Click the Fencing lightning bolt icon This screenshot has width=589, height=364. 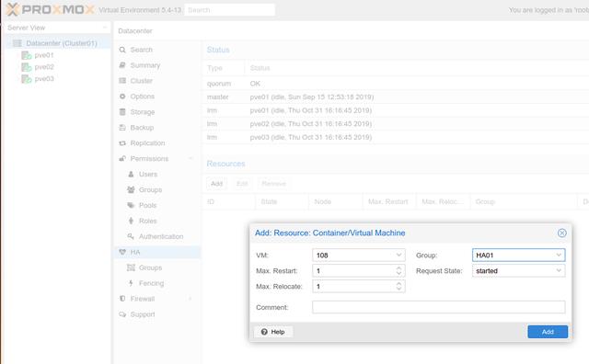(x=131, y=283)
